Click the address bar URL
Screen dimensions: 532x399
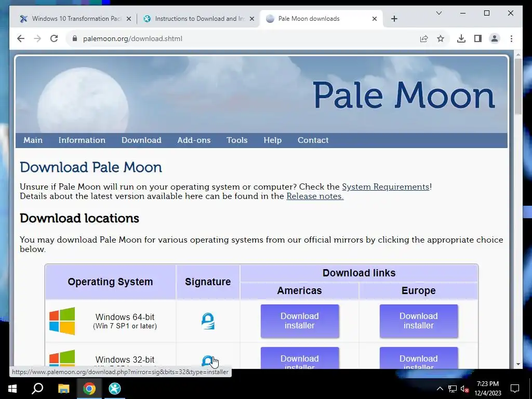132,38
